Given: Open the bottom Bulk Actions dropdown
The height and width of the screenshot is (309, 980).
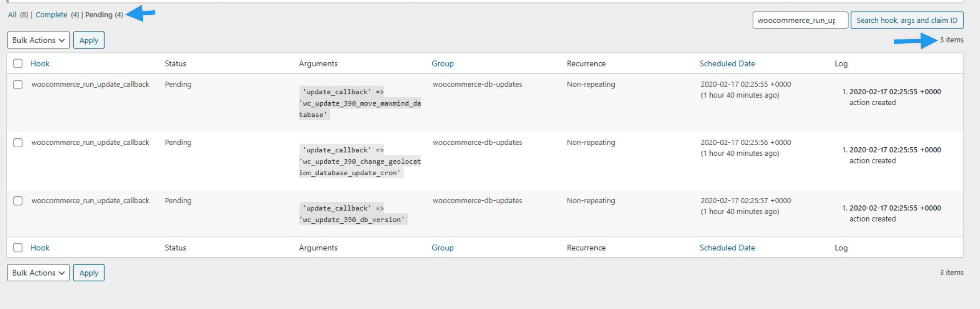Looking at the screenshot, I should [38, 273].
